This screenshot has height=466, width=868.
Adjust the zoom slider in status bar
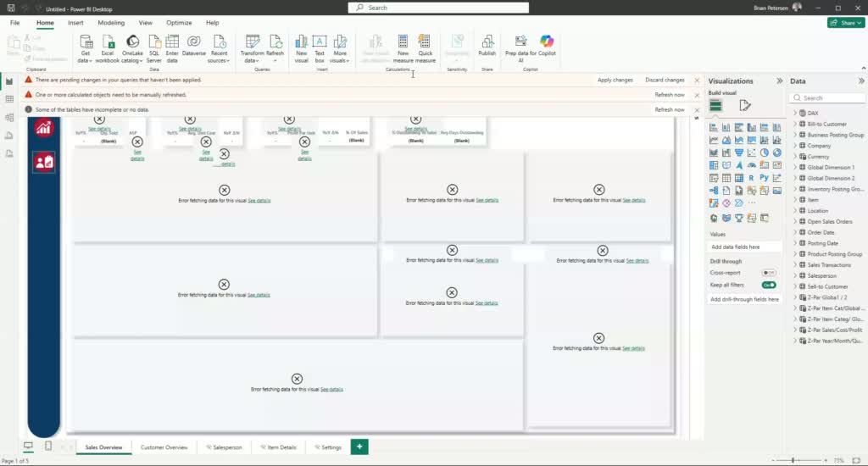point(793,460)
